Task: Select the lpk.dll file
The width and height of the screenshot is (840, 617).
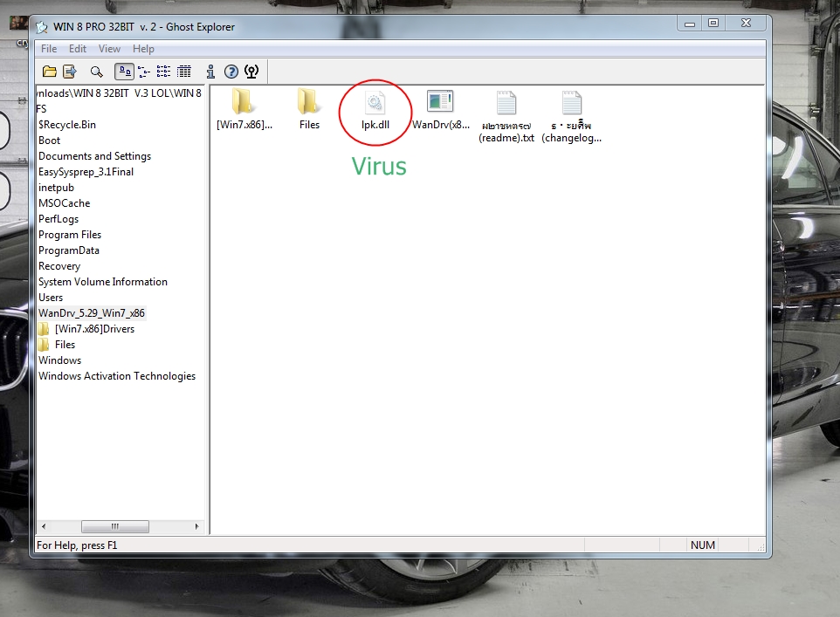Action: coord(375,110)
